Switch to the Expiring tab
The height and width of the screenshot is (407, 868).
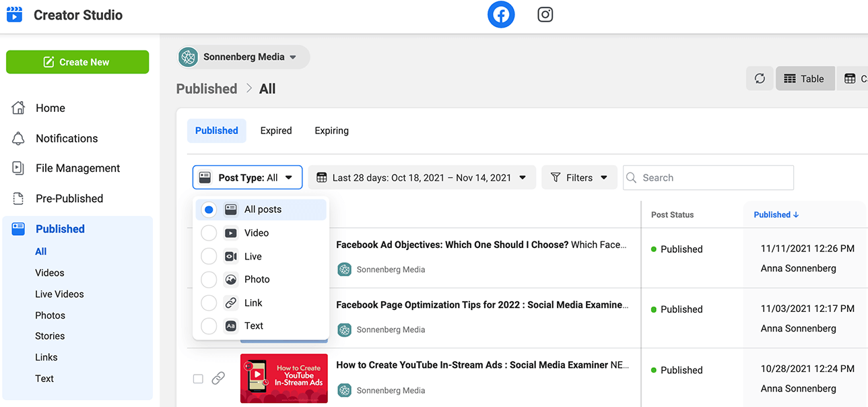[331, 131]
